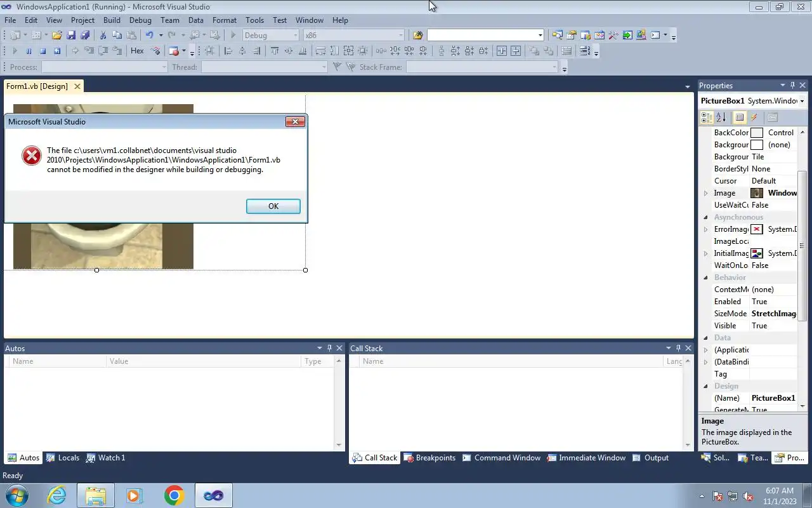
Task: Click the Step Out icon
Action: tap(117, 51)
